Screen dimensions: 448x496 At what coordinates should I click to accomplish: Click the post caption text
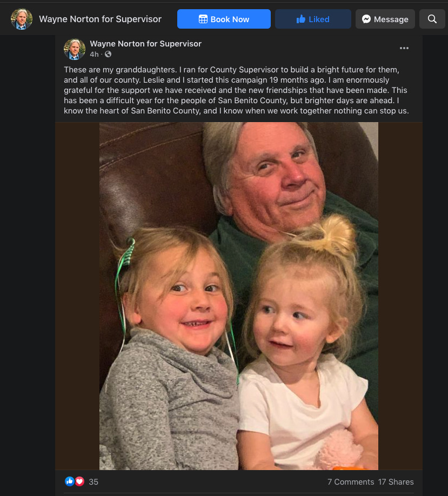click(x=236, y=90)
